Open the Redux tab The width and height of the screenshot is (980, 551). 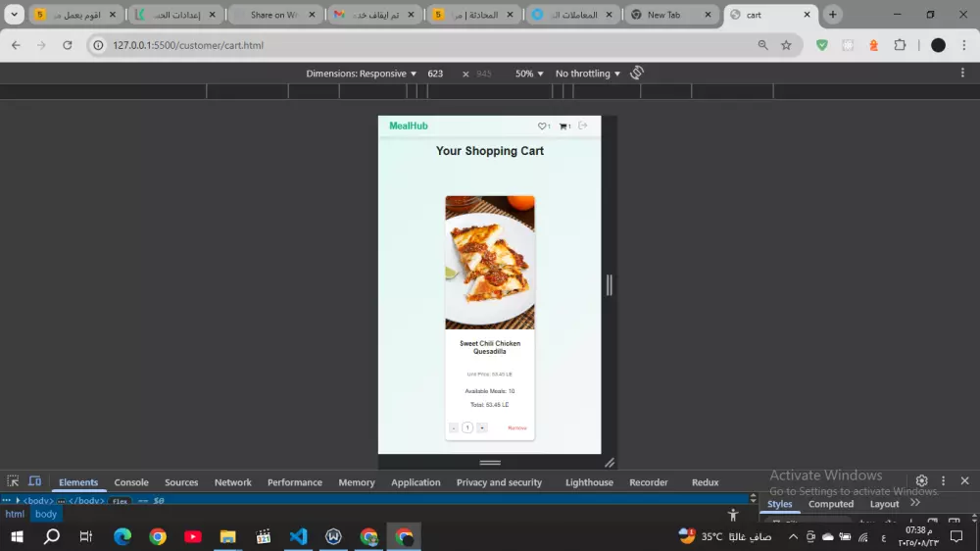tap(705, 482)
